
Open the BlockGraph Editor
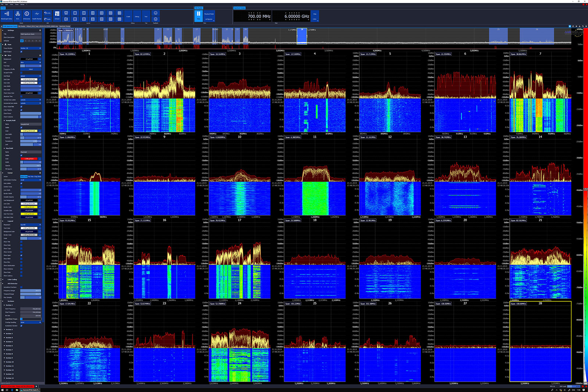click(x=7, y=16)
